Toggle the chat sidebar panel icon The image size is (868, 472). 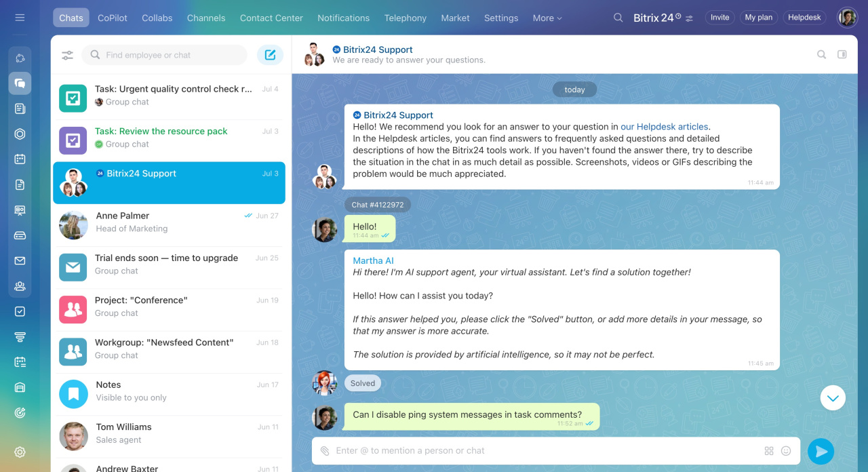tap(842, 54)
